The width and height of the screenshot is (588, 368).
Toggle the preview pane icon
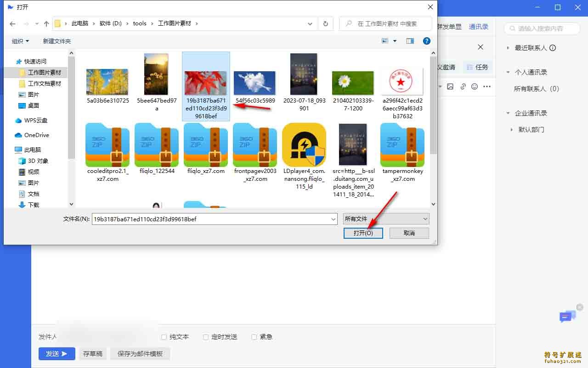click(x=410, y=41)
